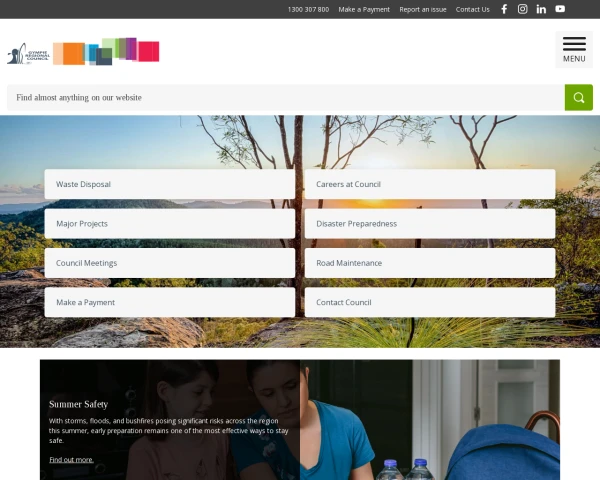This screenshot has height=480, width=600.
Task: Open the Road Maintenance quick link
Action: click(x=430, y=263)
